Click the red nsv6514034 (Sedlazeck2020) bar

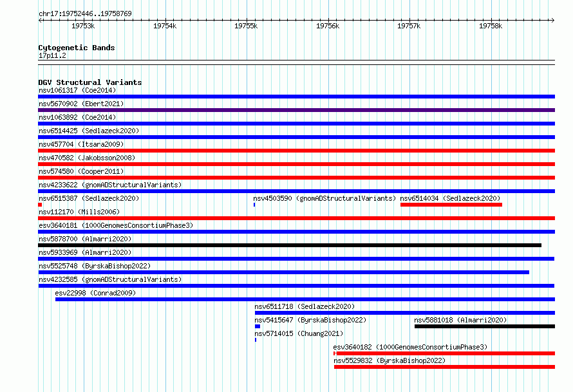451,205
